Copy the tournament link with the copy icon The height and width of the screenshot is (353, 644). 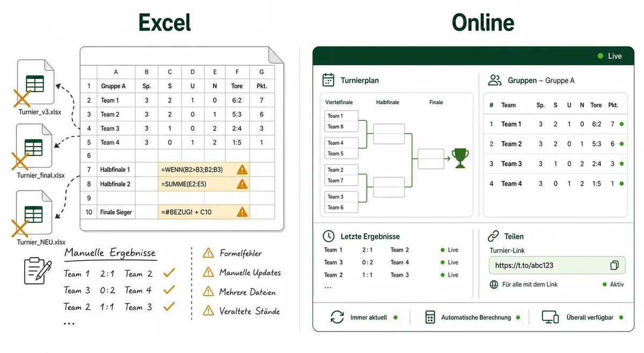(614, 265)
